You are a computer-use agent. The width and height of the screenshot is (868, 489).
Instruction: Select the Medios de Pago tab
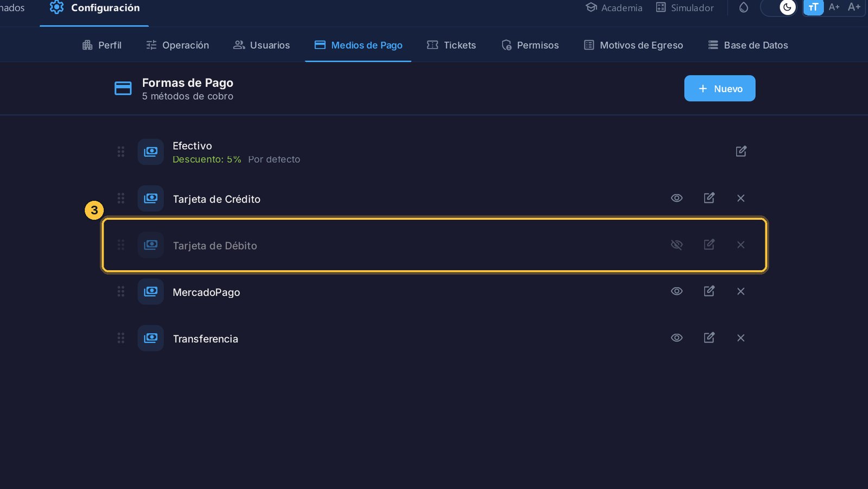click(358, 45)
